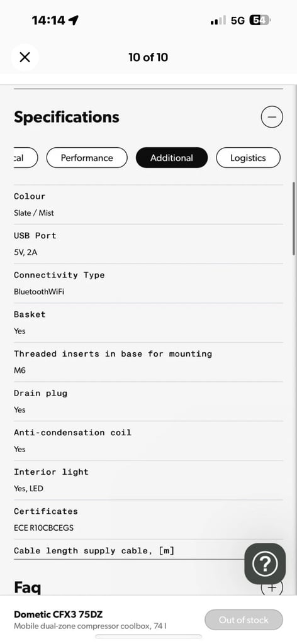Screen dimensions: 297x644
Task: Select the Performance tab
Action: (87, 158)
